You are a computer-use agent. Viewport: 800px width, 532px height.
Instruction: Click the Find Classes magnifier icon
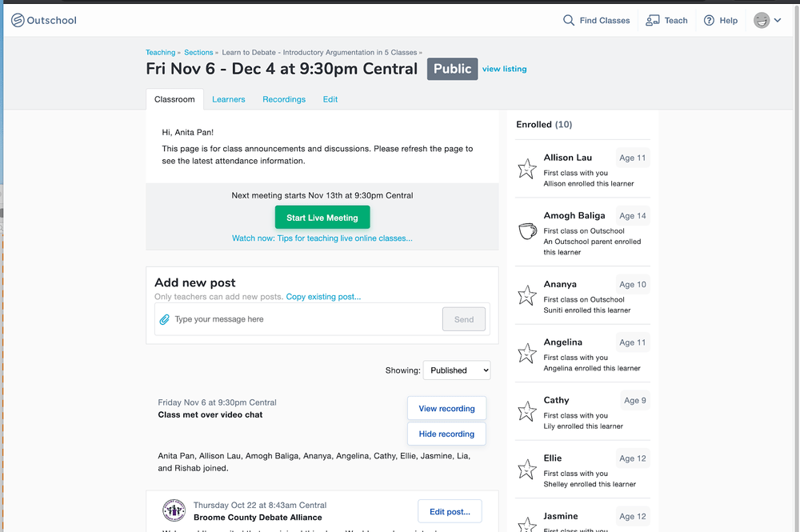point(569,20)
